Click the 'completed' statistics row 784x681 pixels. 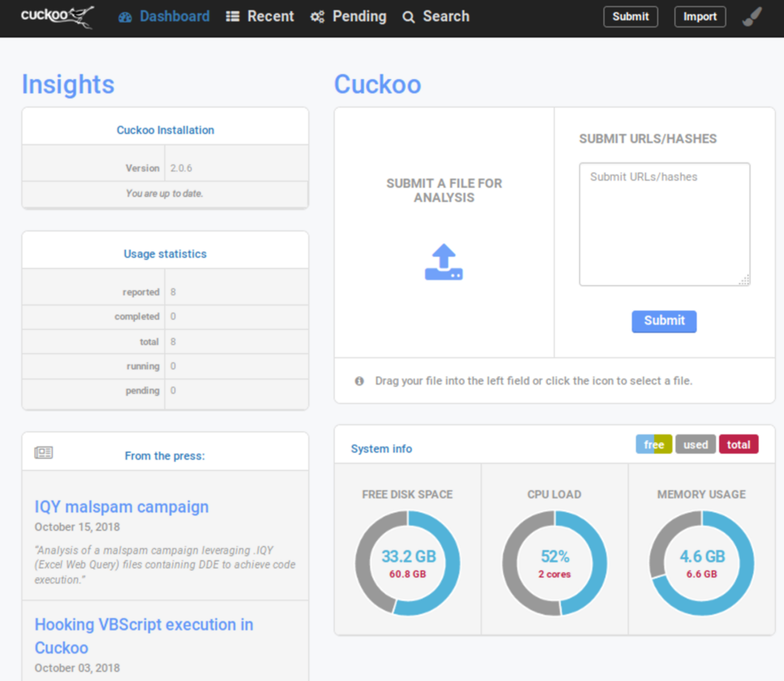(x=165, y=317)
